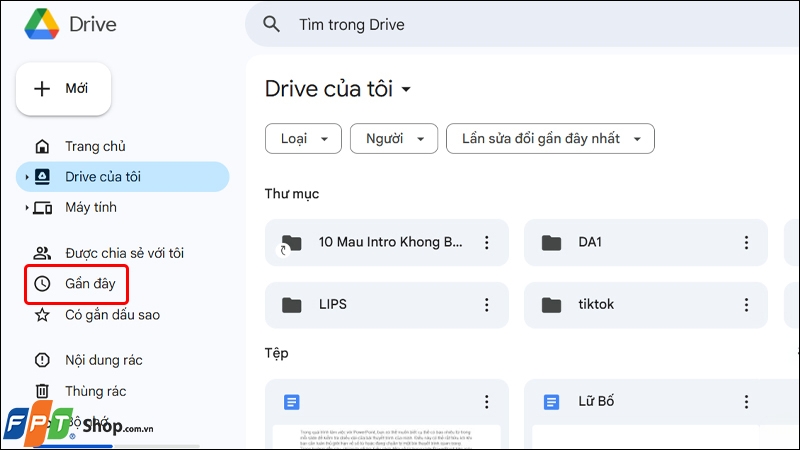
Task: Click the Google Drive logo
Action: pyautogui.click(x=42, y=24)
